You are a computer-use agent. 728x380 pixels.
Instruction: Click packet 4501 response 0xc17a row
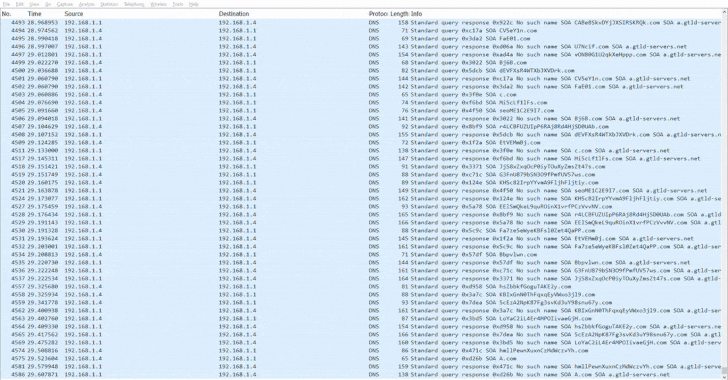click(x=361, y=79)
